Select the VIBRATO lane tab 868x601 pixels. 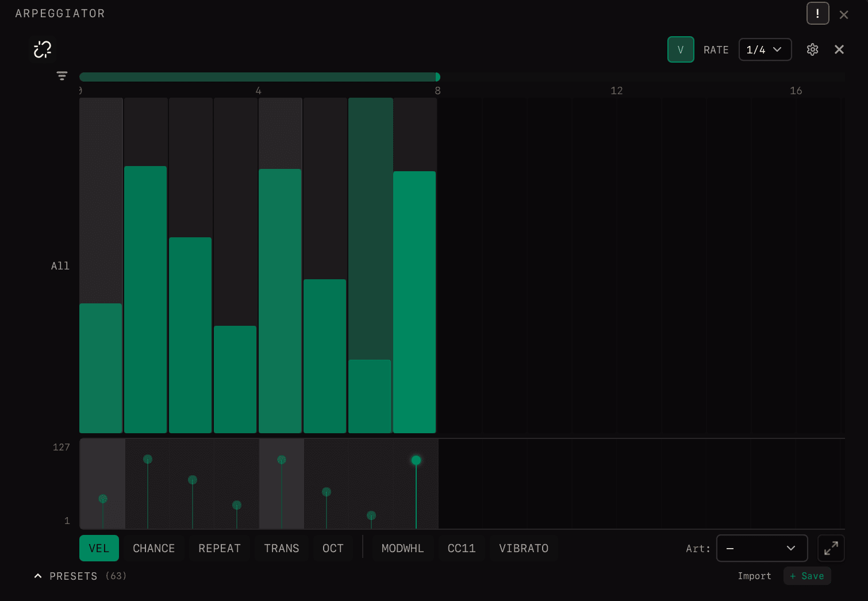click(x=523, y=548)
